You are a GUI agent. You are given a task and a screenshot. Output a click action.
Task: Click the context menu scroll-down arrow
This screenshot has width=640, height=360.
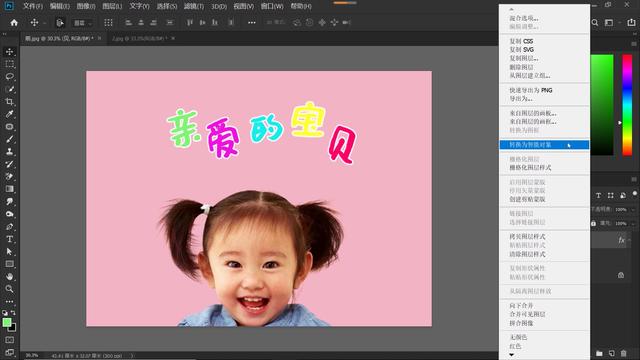tap(511, 355)
